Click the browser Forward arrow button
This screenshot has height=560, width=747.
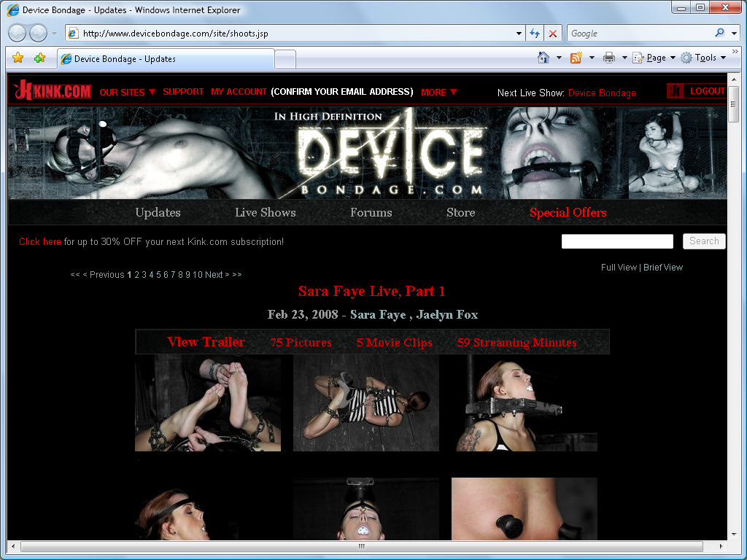[x=38, y=34]
